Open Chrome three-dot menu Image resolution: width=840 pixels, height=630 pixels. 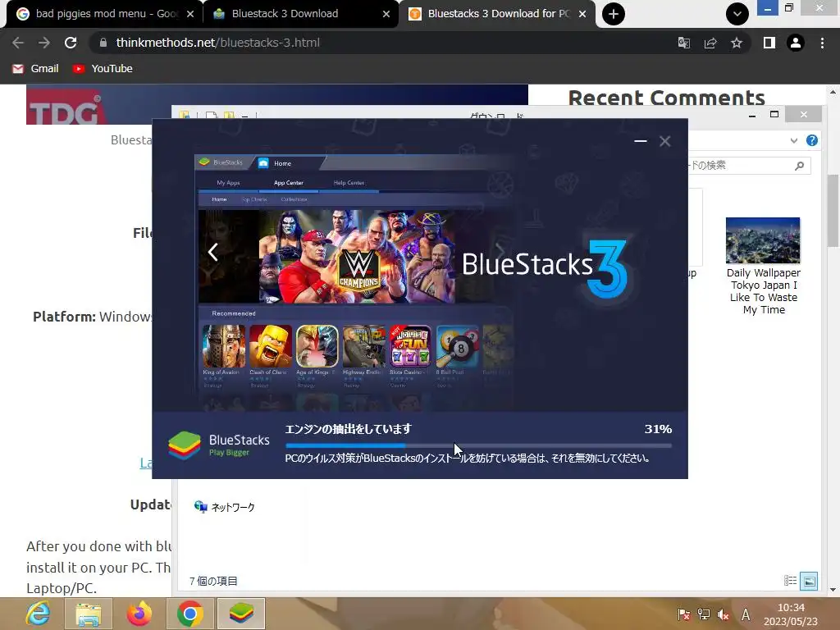coord(822,43)
